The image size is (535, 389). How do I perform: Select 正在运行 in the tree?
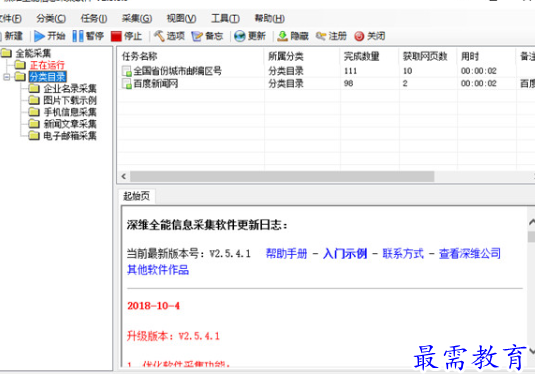point(47,65)
